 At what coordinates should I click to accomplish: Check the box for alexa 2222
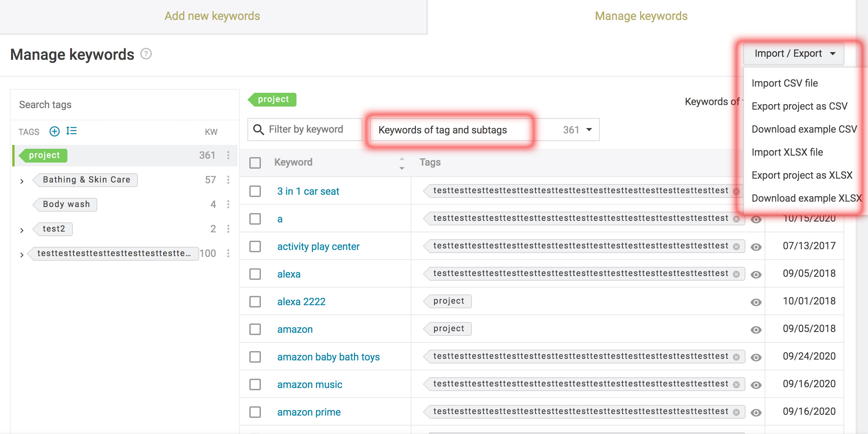tap(255, 302)
